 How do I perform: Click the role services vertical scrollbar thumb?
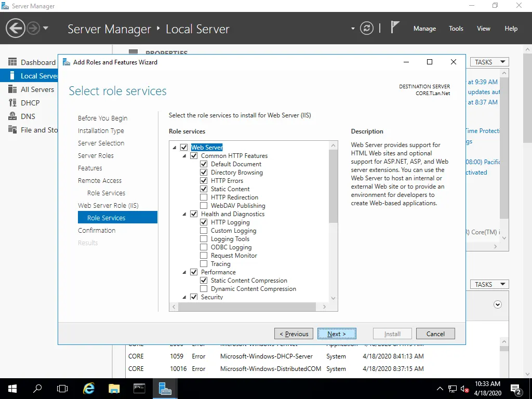[333, 186]
